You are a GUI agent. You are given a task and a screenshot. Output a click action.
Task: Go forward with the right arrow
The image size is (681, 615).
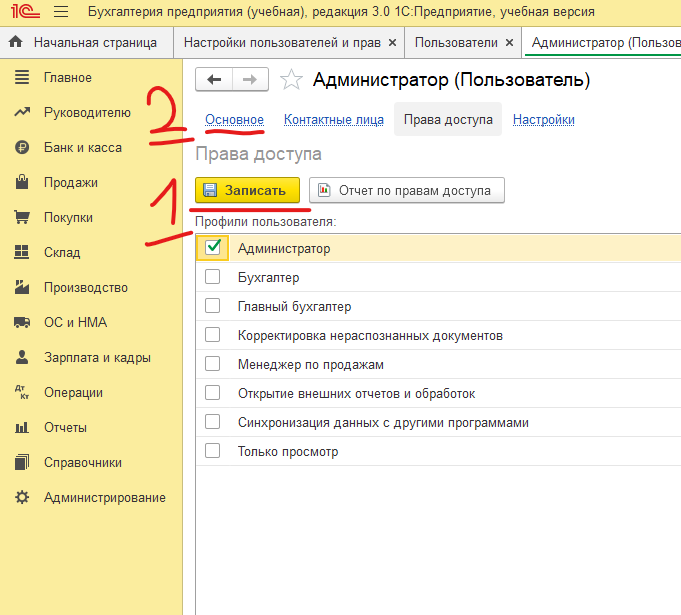250,79
